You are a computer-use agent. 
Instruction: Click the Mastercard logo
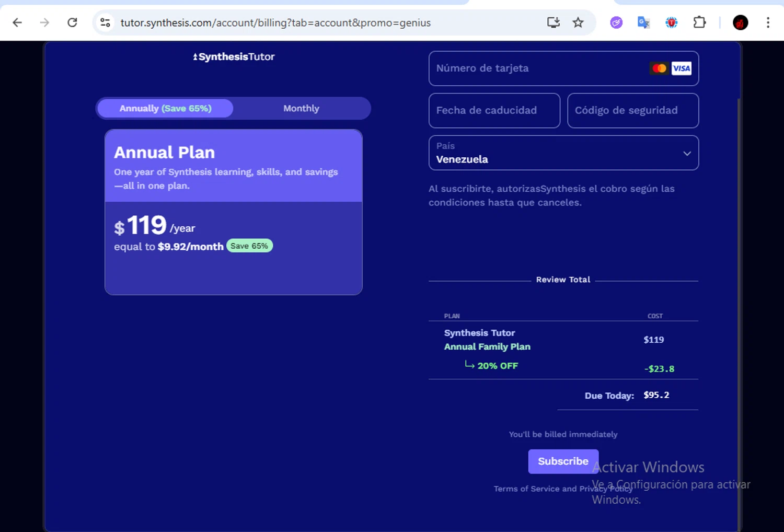point(659,68)
